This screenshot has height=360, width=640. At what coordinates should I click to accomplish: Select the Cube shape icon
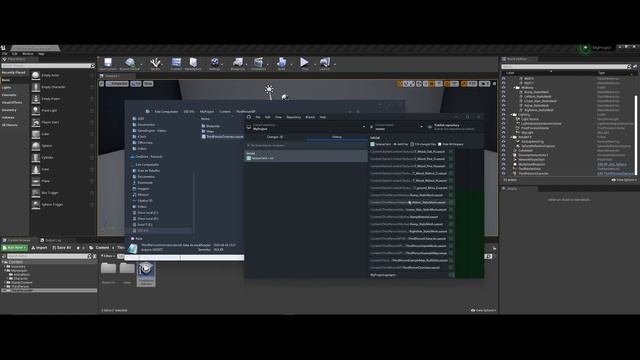pyautogui.click(x=36, y=134)
